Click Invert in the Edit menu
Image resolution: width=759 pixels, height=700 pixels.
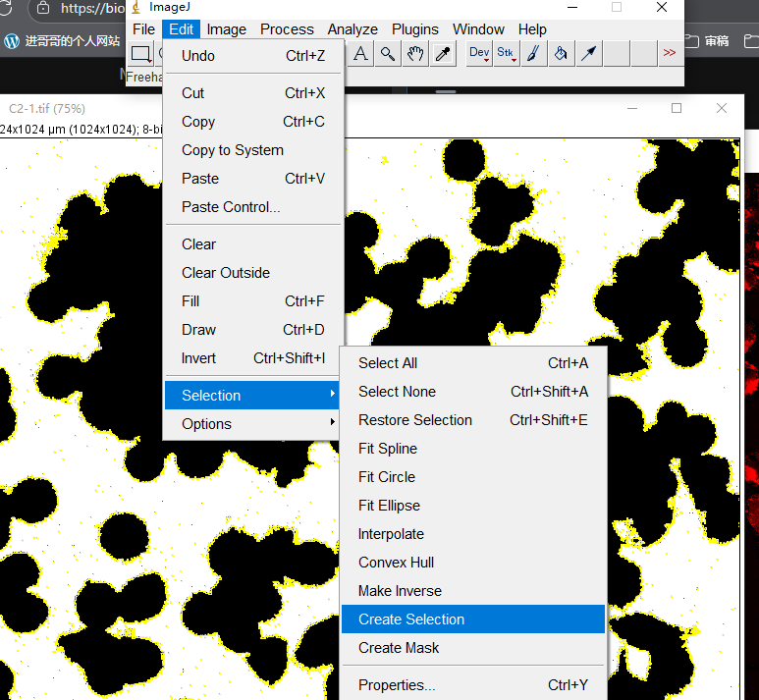tap(198, 358)
